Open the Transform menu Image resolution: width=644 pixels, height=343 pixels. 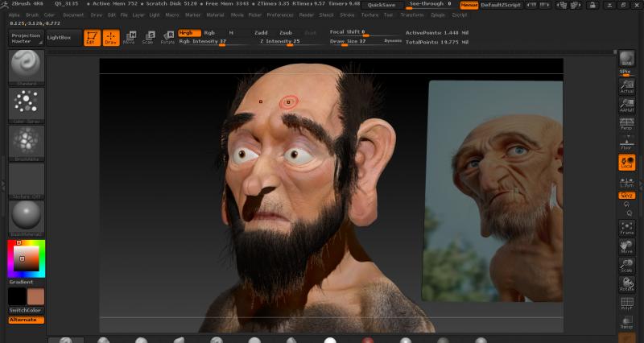point(412,14)
